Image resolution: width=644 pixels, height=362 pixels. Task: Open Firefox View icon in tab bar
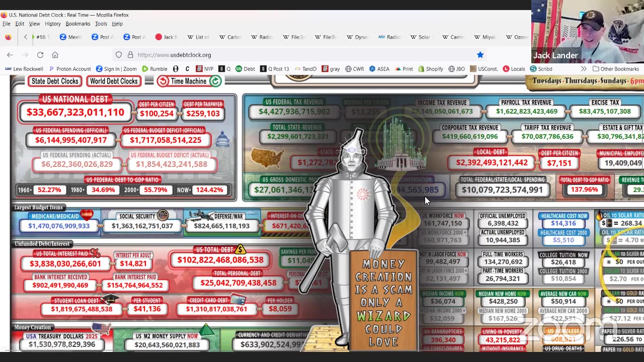8,37
